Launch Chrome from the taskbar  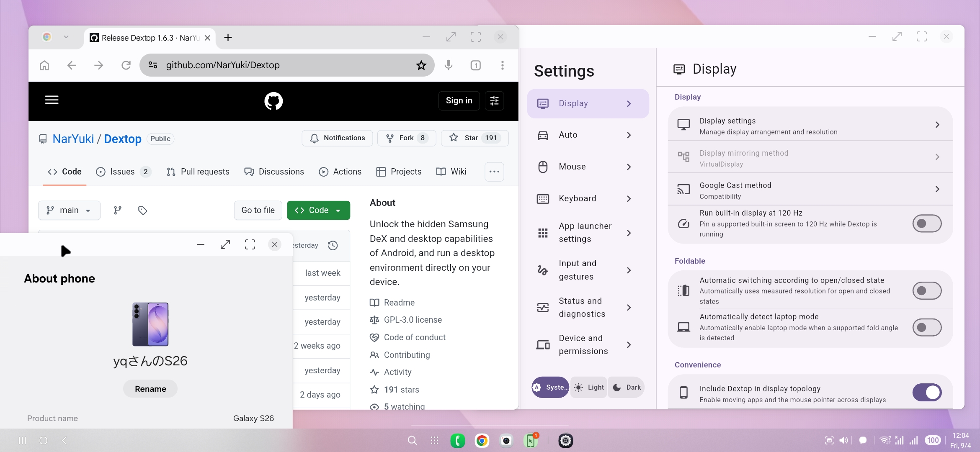[482, 441]
